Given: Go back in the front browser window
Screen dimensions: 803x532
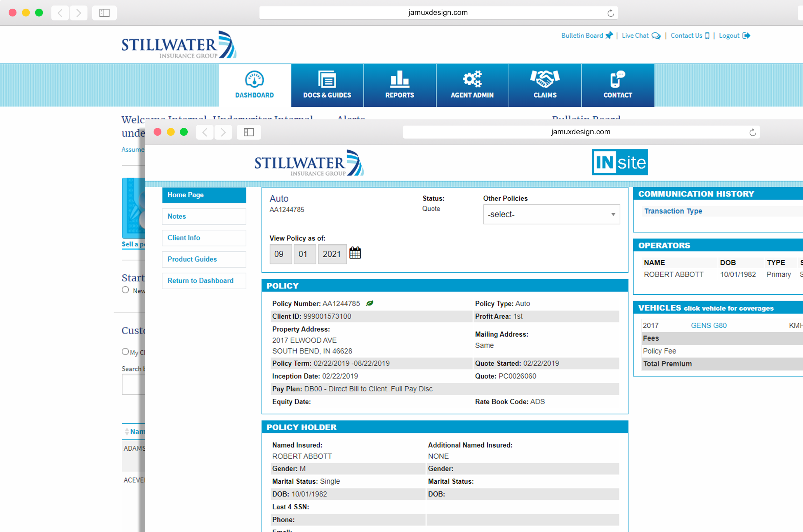Looking at the screenshot, I should click(205, 132).
